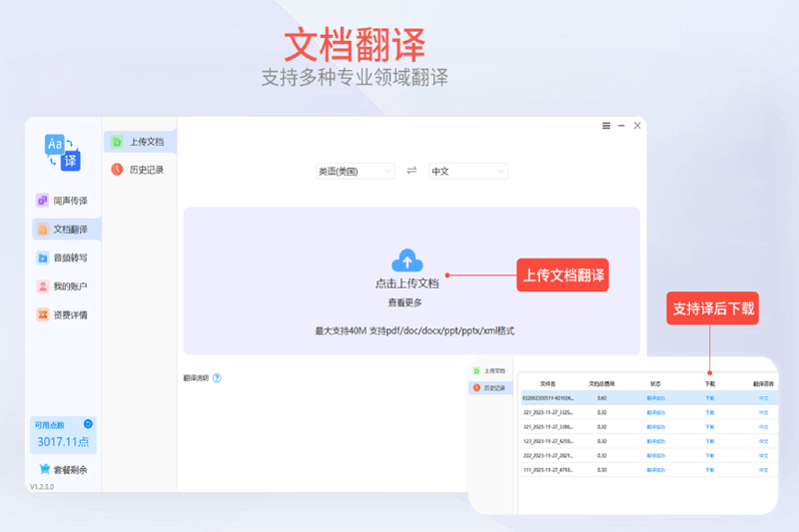Image resolution: width=799 pixels, height=532 pixels.
Task: Click the translation help question mark icon
Action: click(x=217, y=378)
